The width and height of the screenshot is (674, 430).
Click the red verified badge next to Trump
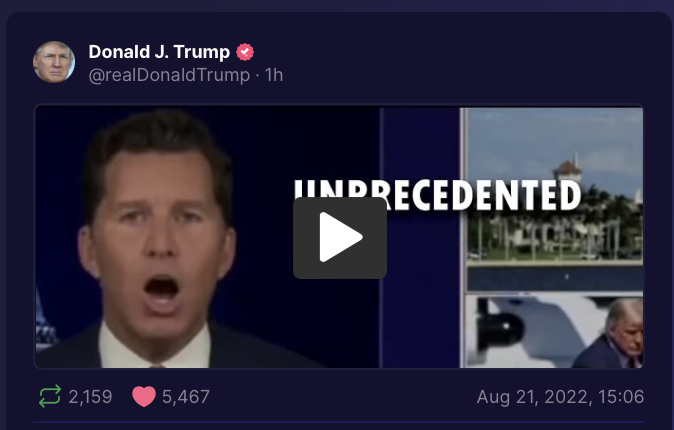[245, 52]
